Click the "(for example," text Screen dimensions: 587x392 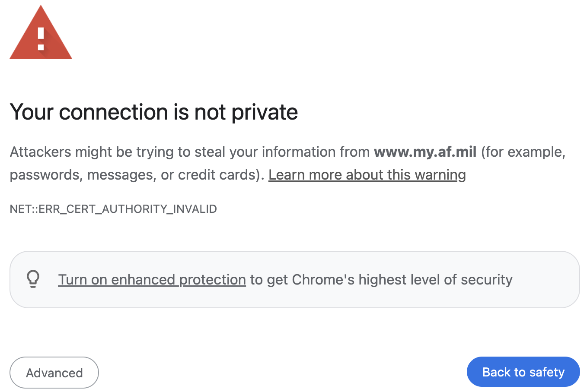(x=523, y=152)
